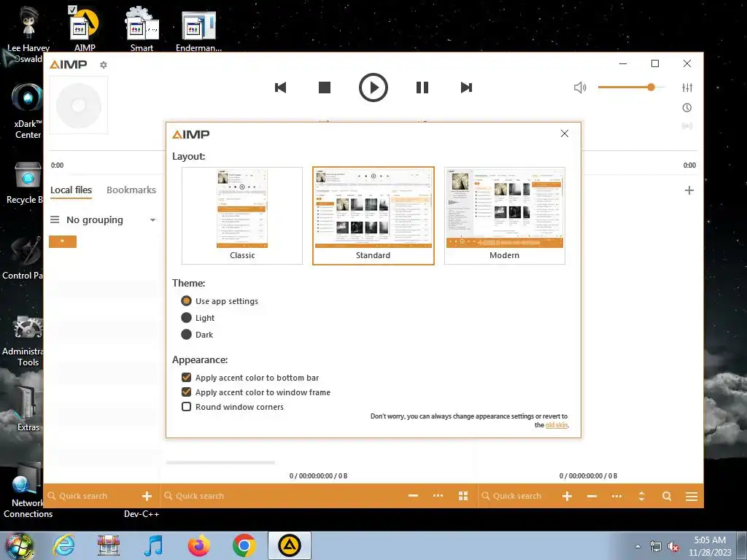The width and height of the screenshot is (747, 560).
Task: Toggle the grid view icon
Action: pyautogui.click(x=463, y=496)
